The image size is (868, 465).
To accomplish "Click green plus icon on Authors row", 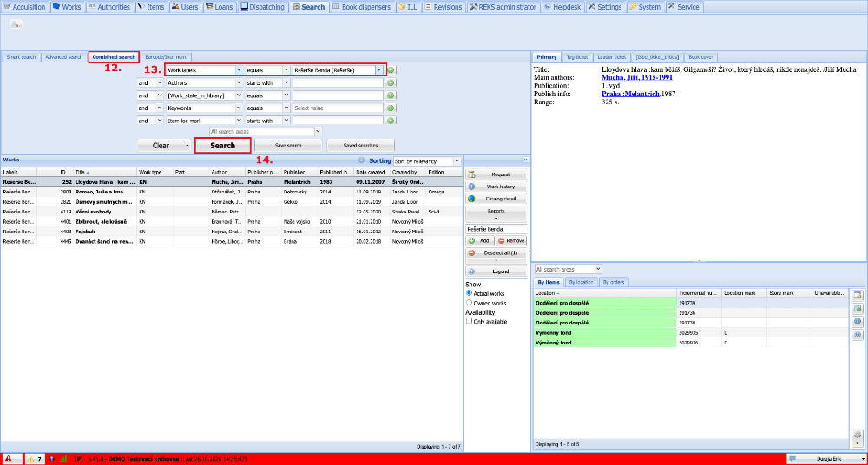I will pos(391,82).
